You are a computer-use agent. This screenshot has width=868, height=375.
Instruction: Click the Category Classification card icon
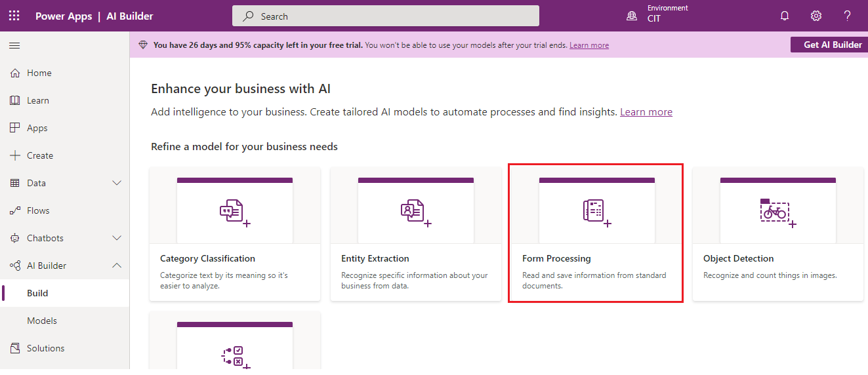pos(234,212)
